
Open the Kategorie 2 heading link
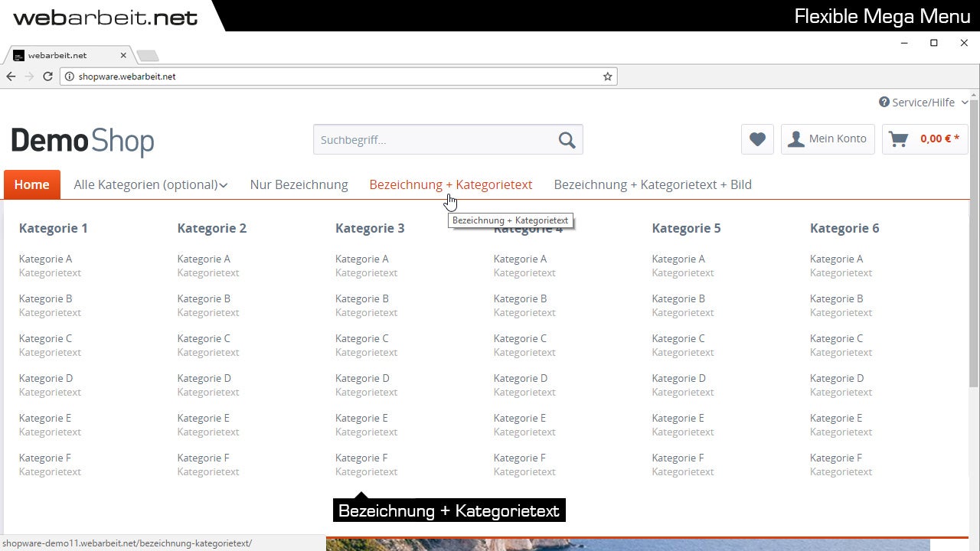pyautogui.click(x=212, y=228)
